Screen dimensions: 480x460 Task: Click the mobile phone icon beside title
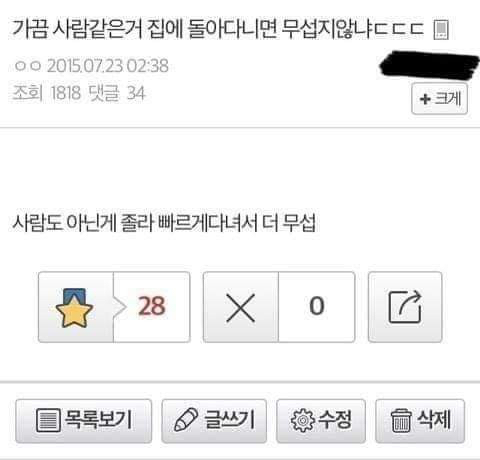tap(441, 30)
